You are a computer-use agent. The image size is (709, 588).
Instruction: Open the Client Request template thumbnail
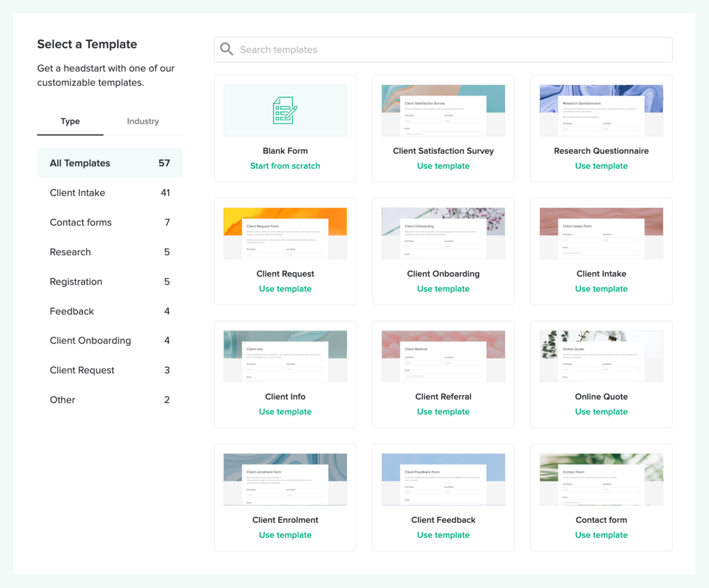pyautogui.click(x=285, y=234)
